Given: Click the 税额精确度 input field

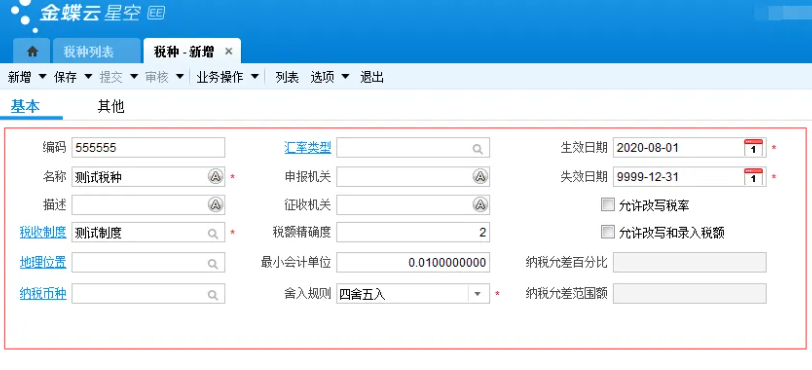Looking at the screenshot, I should click(413, 232).
